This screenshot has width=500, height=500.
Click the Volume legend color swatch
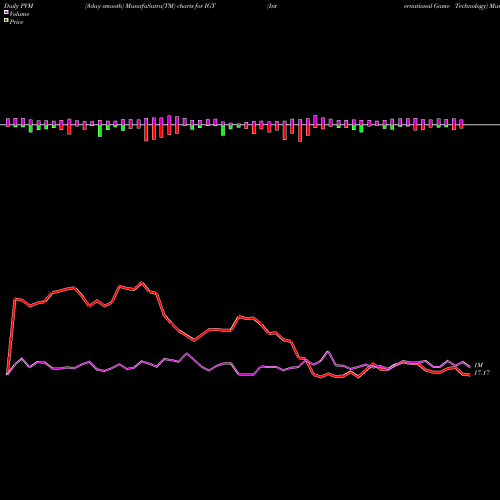click(x=6, y=12)
